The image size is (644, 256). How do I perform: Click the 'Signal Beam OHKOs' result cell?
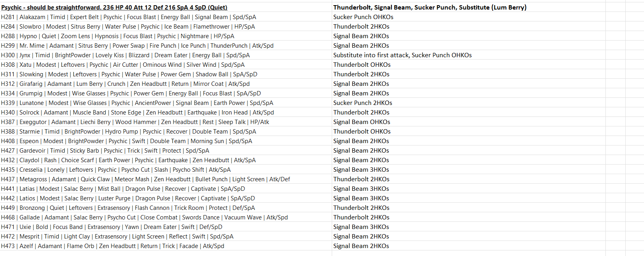click(362, 122)
